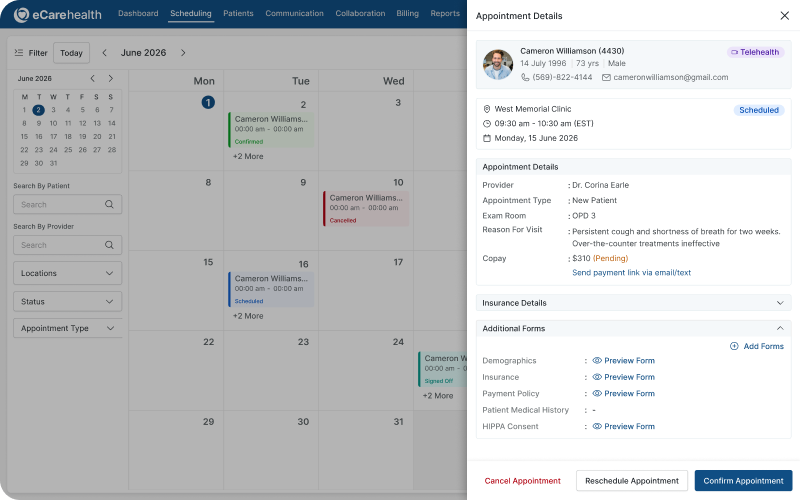Open the Billing tab
Viewport: 800px width, 500px height.
pyautogui.click(x=408, y=13)
